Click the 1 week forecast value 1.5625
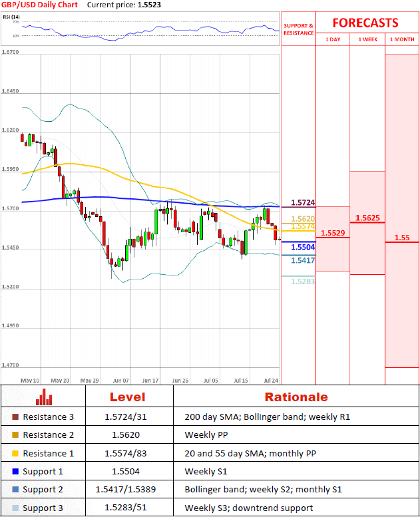The image size is (420, 517). coord(367,218)
